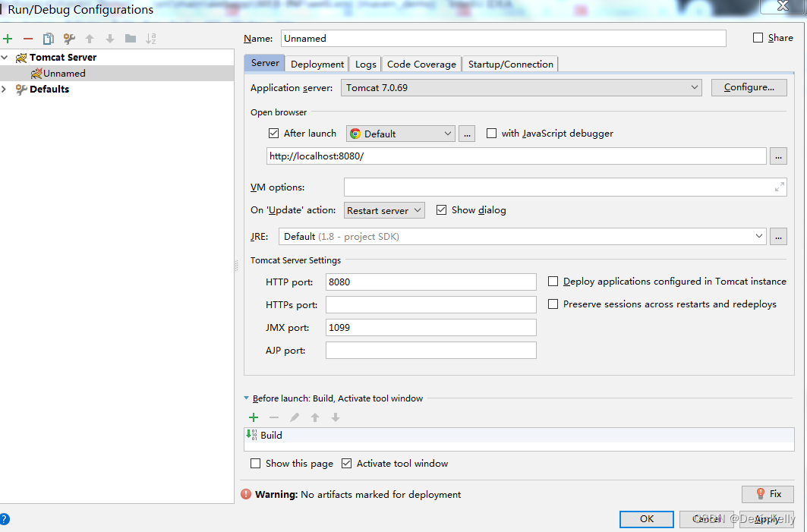Open JRE browse ellipsis button
This screenshot has width=807, height=532.
[x=778, y=237]
